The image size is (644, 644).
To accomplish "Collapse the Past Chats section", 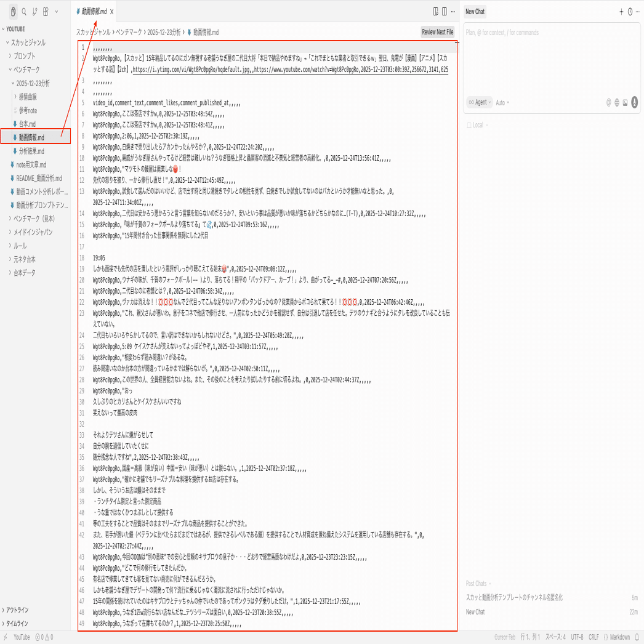I will (478, 584).
